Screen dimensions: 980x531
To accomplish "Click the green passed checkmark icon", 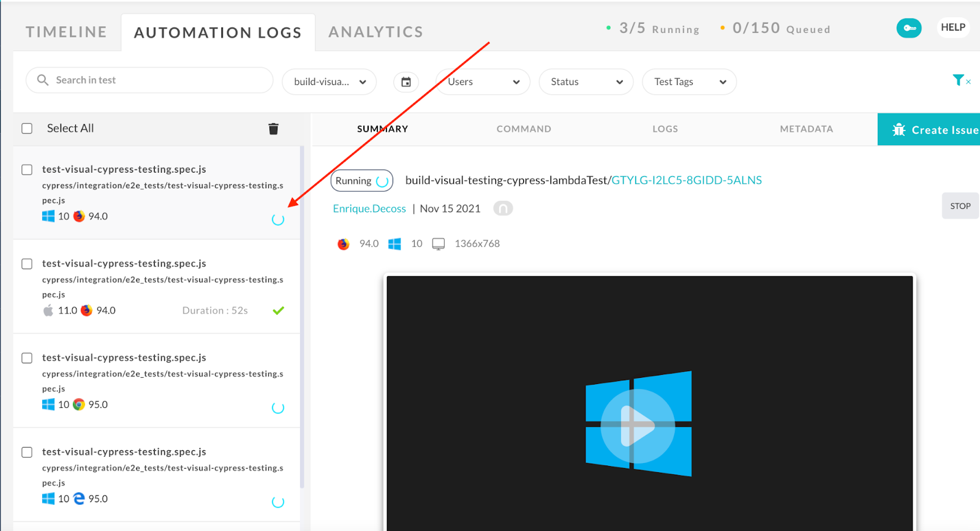I will pos(278,311).
